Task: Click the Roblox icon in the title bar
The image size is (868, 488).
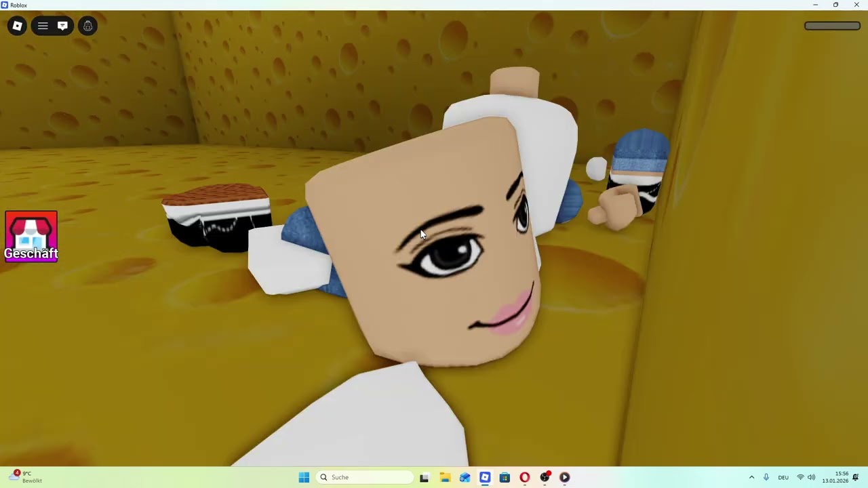Action: point(5,5)
